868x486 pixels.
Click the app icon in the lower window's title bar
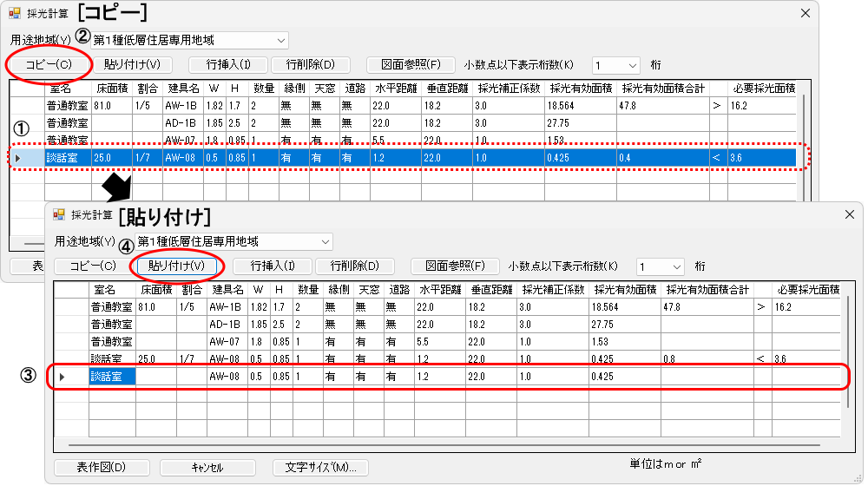pyautogui.click(x=59, y=214)
